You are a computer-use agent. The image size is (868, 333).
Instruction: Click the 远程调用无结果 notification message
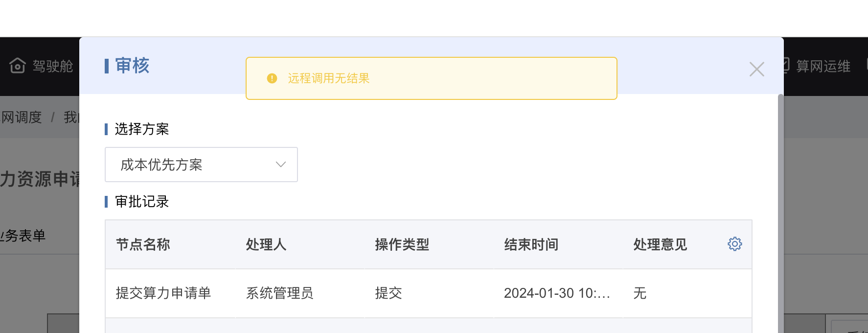click(328, 78)
